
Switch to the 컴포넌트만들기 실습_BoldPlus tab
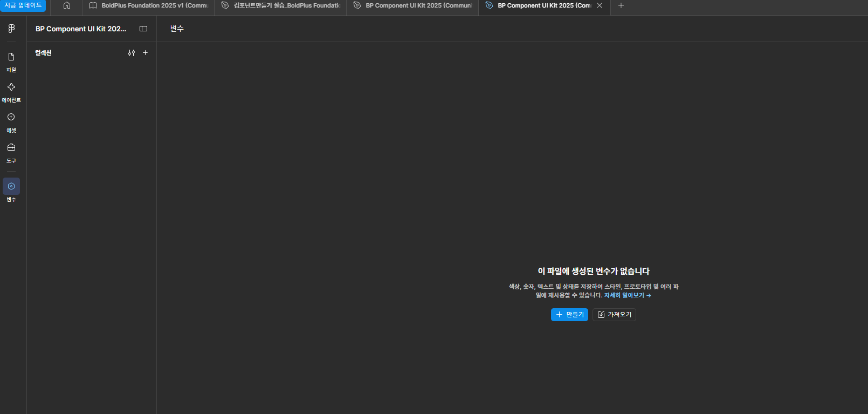[x=280, y=5]
